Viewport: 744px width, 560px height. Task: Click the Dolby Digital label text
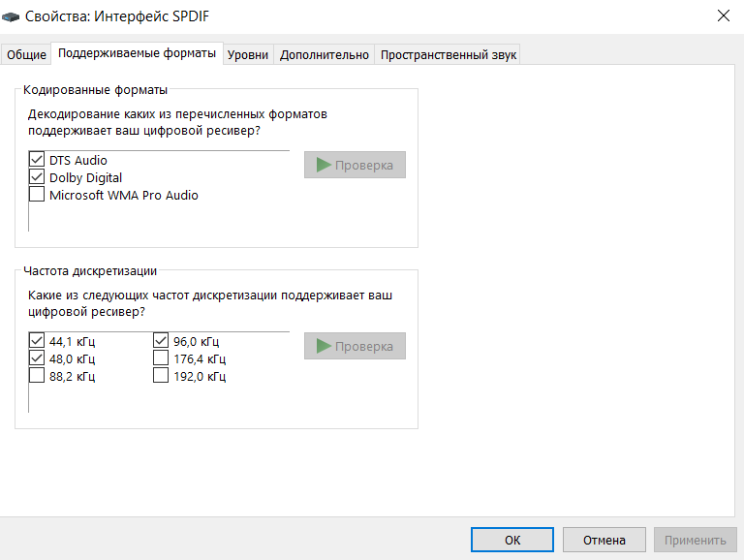(x=86, y=178)
